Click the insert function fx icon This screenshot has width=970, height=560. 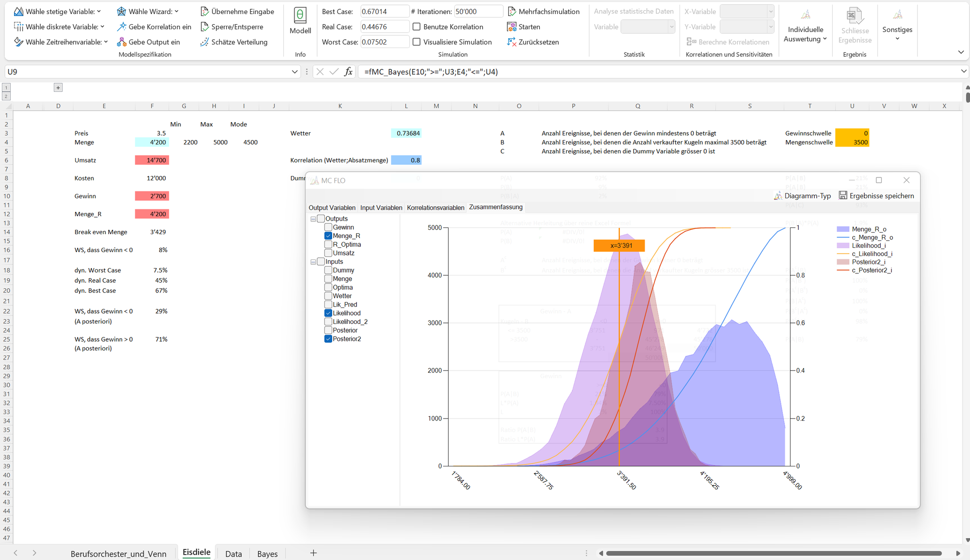tap(348, 72)
